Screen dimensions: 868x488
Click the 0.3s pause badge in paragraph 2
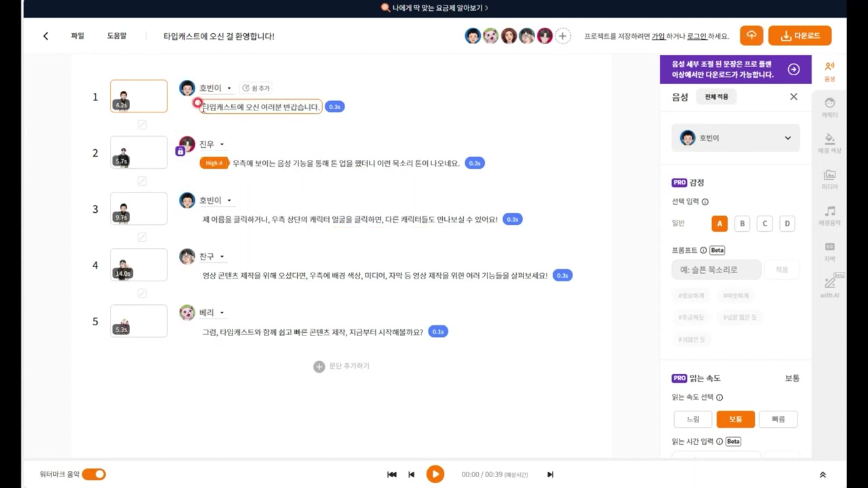(x=475, y=163)
